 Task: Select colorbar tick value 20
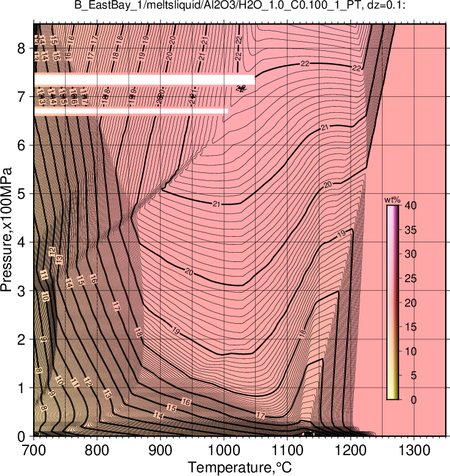[x=411, y=302]
